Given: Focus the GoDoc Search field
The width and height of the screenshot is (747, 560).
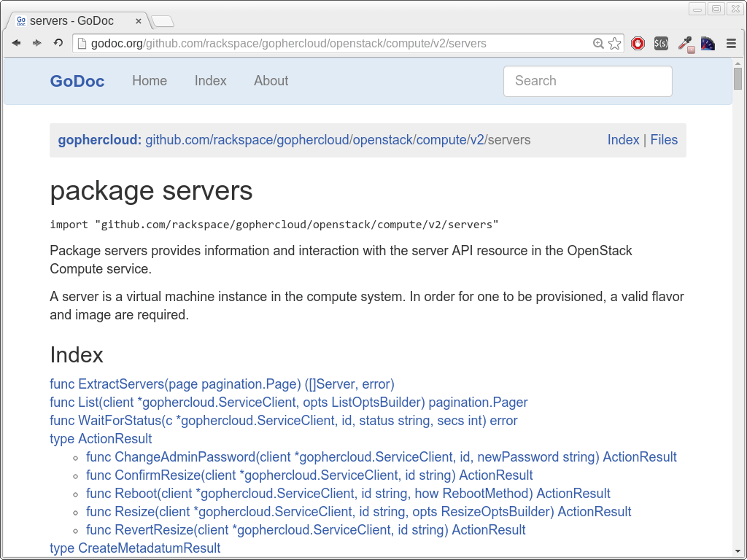Looking at the screenshot, I should 588,81.
